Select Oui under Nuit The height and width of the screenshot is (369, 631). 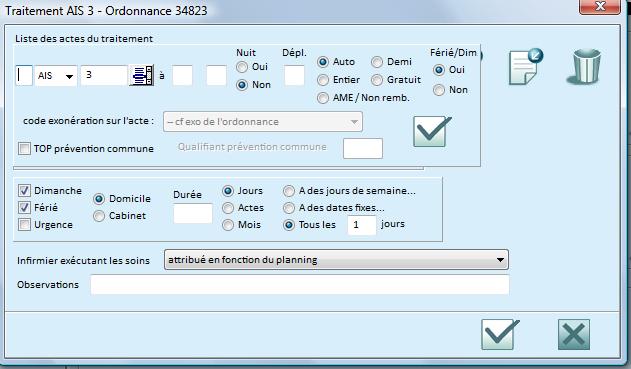[242, 67]
